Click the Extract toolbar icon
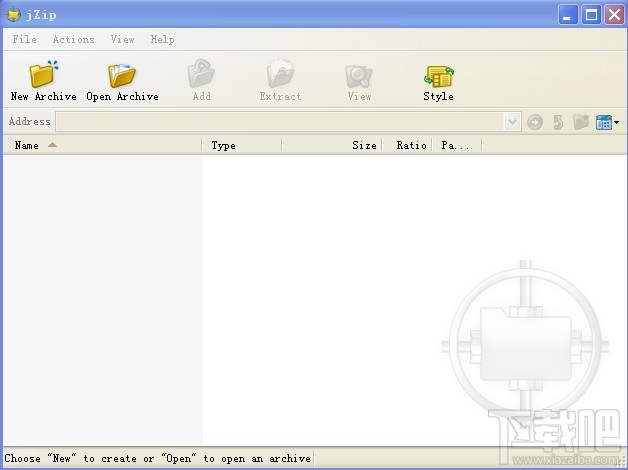 pyautogui.click(x=280, y=74)
